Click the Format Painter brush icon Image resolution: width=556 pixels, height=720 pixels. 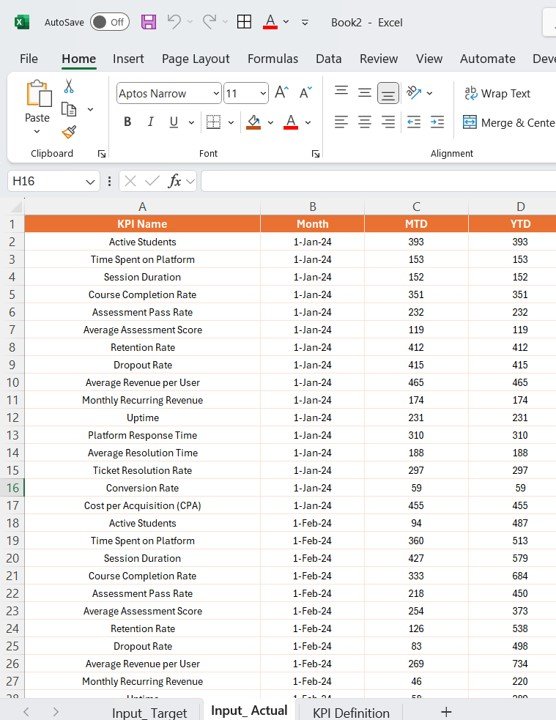pyautogui.click(x=69, y=132)
